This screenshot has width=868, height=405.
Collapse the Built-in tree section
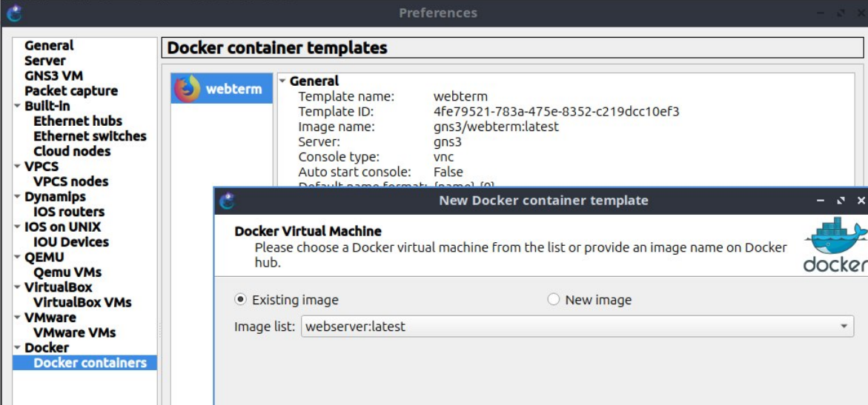tap(17, 106)
